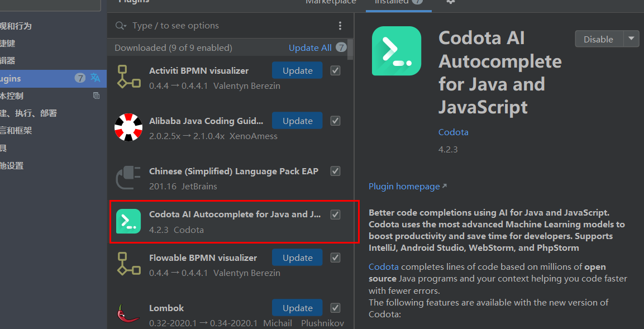Image resolution: width=644 pixels, height=329 pixels.
Task: Click the Update All link
Action: [x=310, y=47]
